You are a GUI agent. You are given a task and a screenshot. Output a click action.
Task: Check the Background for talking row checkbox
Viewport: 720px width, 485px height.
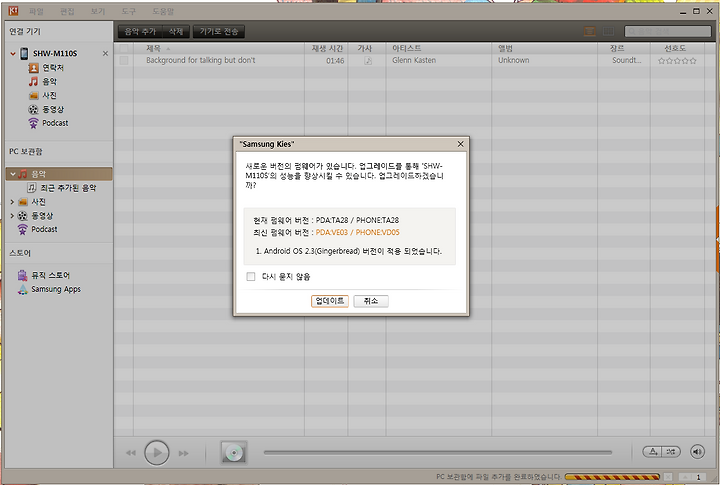[124, 60]
